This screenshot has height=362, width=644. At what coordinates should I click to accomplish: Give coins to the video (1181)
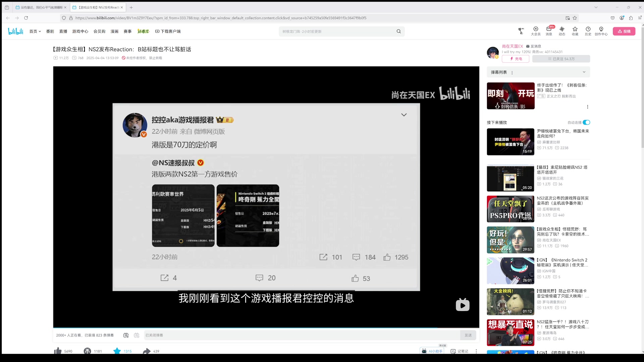coord(87,351)
